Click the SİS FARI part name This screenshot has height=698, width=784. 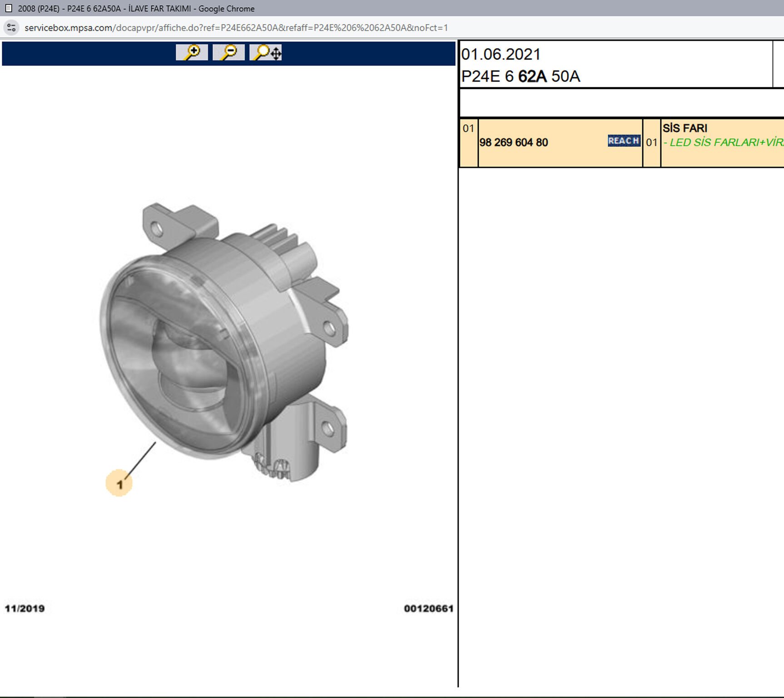pyautogui.click(x=685, y=128)
